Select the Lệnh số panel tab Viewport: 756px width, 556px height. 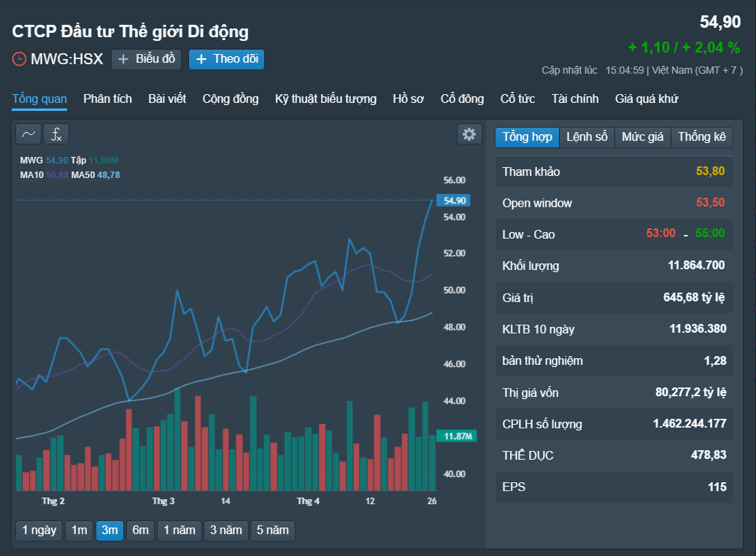point(587,137)
